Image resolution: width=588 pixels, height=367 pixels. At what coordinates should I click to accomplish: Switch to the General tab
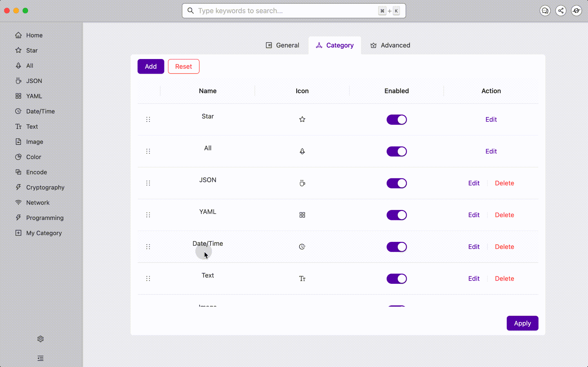[282, 45]
